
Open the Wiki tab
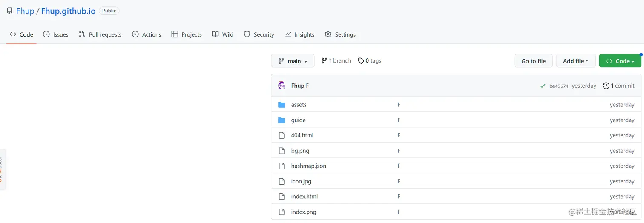pos(222,34)
